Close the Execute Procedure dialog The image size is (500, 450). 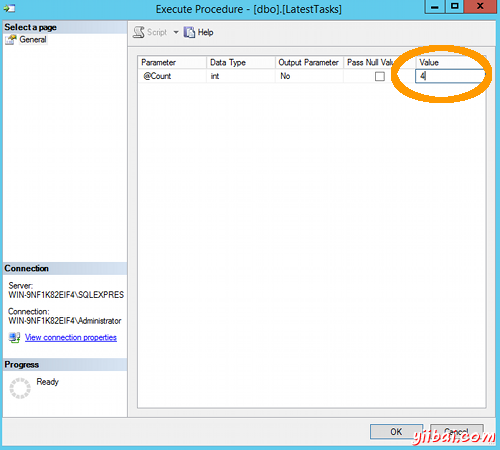pyautogui.click(x=480, y=7)
